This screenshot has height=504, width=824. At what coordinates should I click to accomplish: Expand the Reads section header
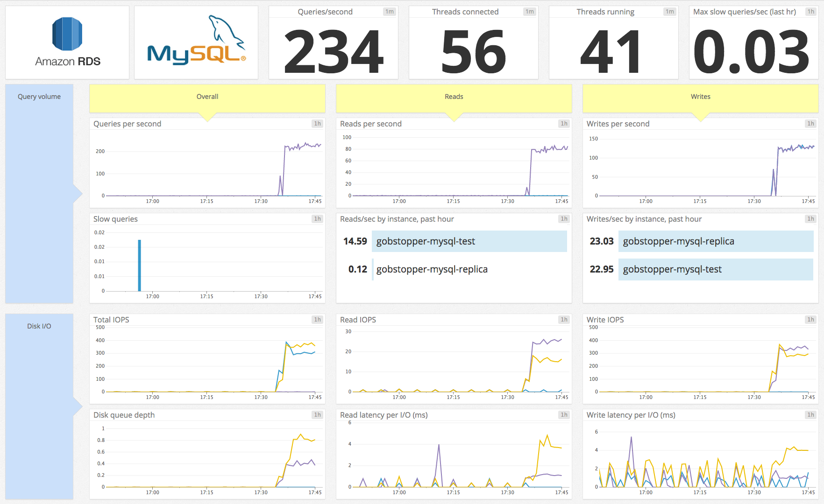453,97
